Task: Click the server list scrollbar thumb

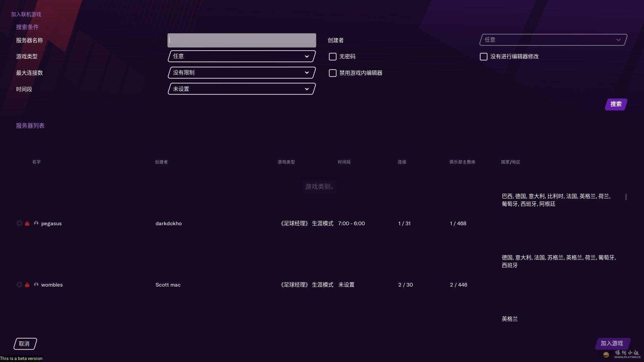Action: [626, 197]
